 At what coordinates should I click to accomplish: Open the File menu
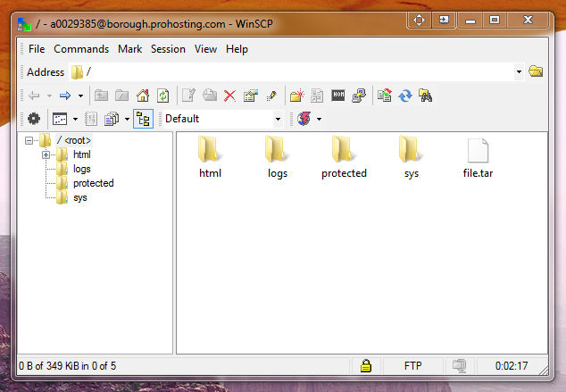coord(37,49)
